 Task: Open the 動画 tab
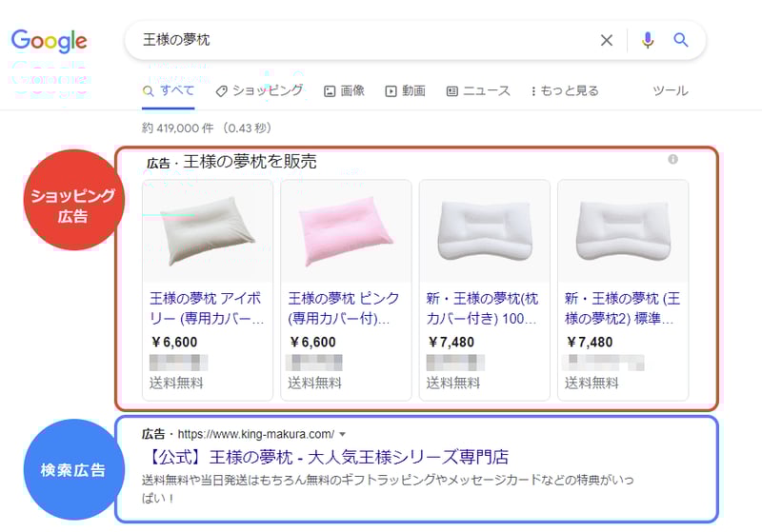(406, 90)
